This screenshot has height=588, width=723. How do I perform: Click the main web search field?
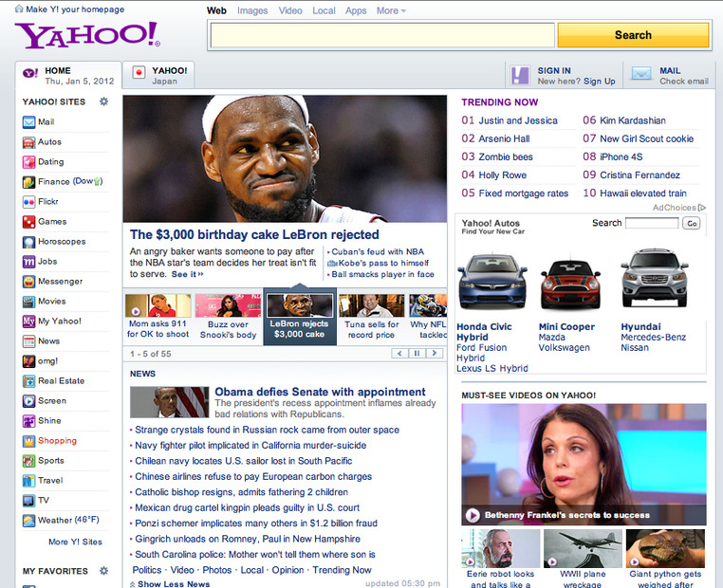(382, 35)
